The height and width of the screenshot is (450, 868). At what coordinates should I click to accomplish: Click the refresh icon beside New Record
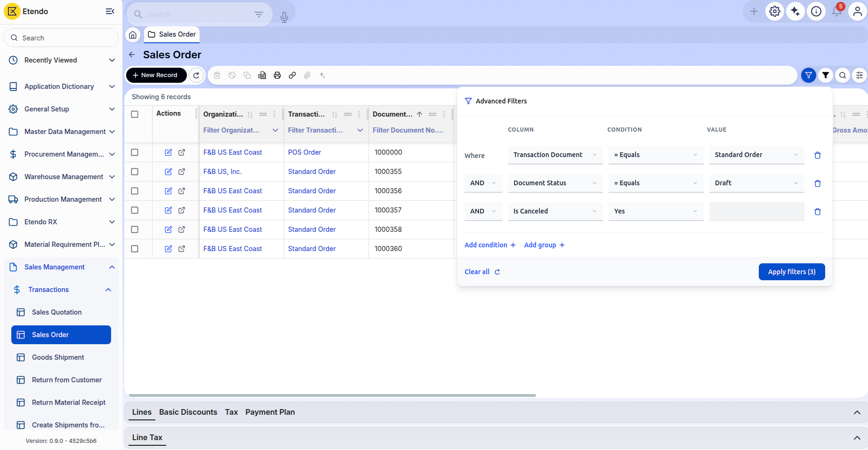pyautogui.click(x=196, y=75)
